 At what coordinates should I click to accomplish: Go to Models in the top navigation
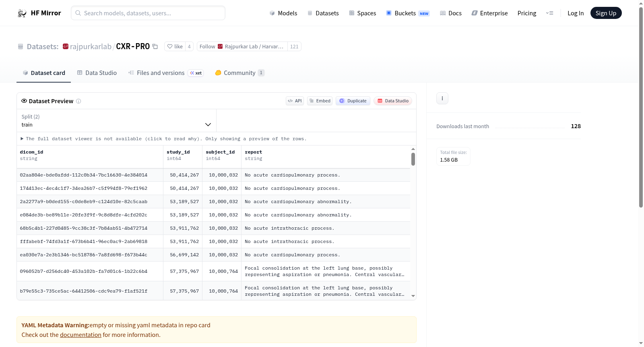pos(283,13)
